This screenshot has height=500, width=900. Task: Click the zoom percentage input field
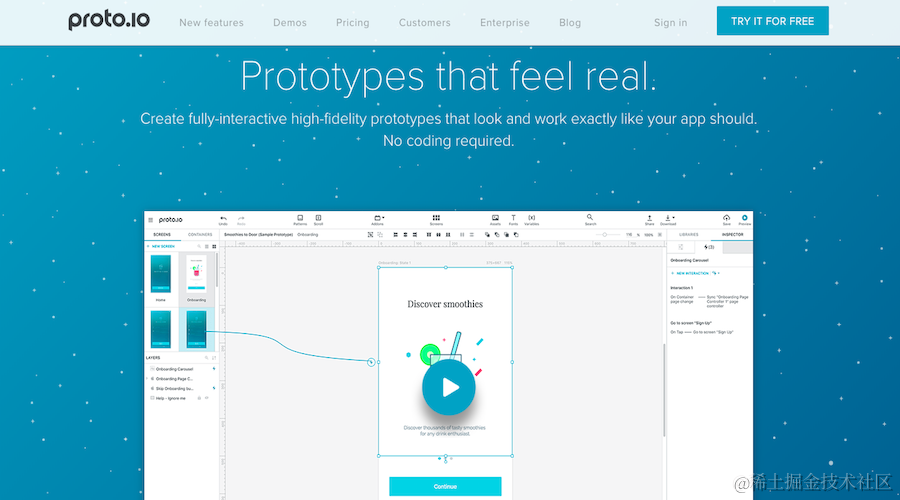(629, 235)
